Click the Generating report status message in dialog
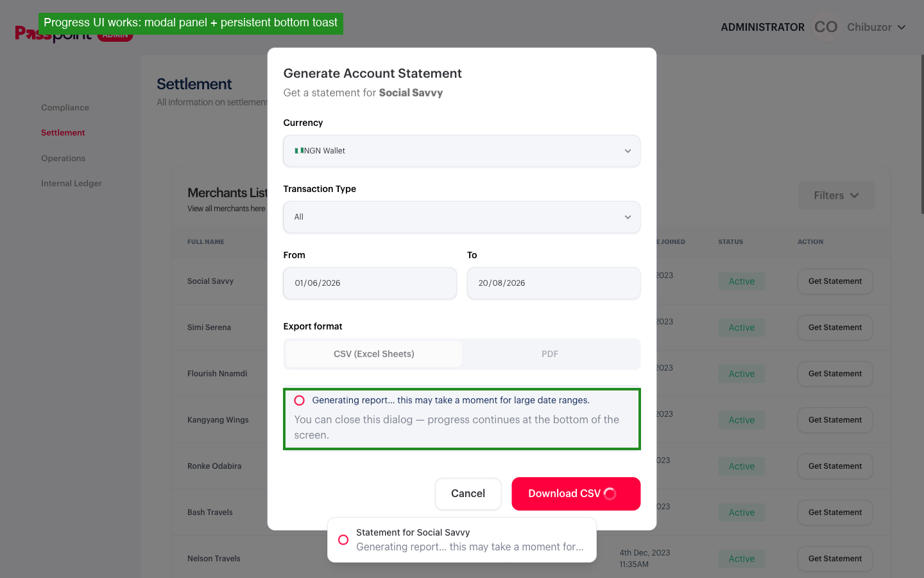 [451, 400]
